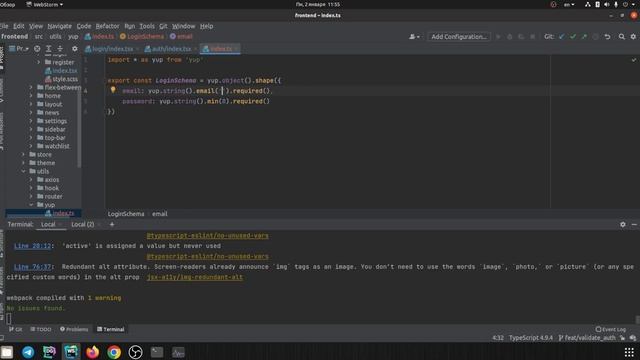The image size is (640, 360).
Task: Open the Refactor menu
Action: coord(107,26)
